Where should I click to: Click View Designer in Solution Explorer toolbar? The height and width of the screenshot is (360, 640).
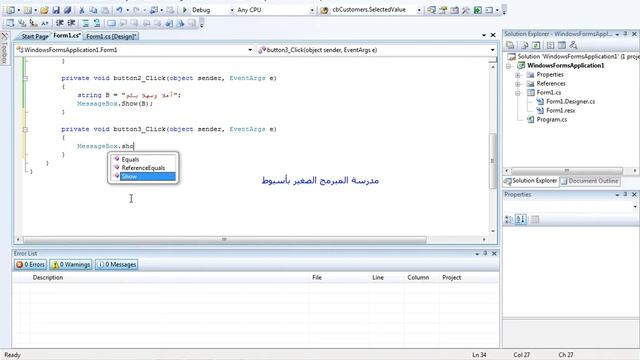[x=562, y=45]
